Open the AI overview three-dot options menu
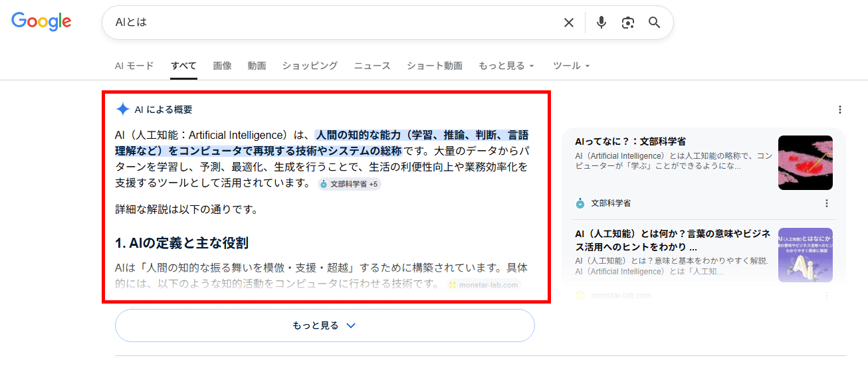Image resolution: width=868 pixels, height=370 pixels. [x=840, y=110]
